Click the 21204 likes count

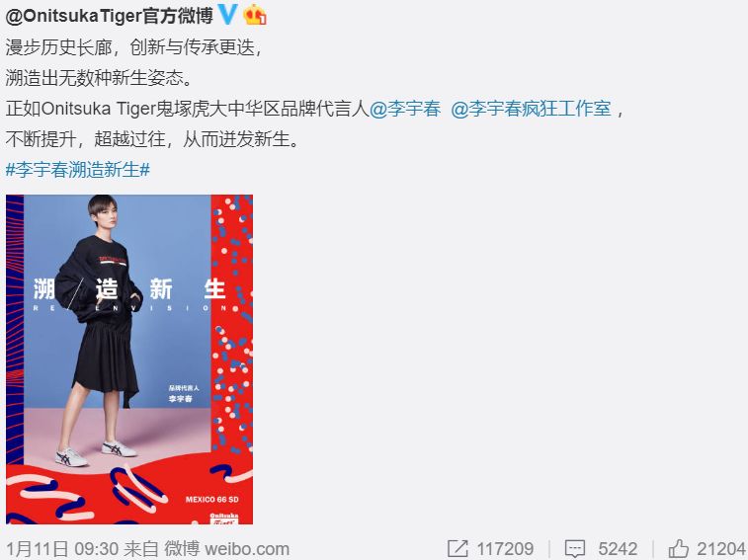(721, 549)
